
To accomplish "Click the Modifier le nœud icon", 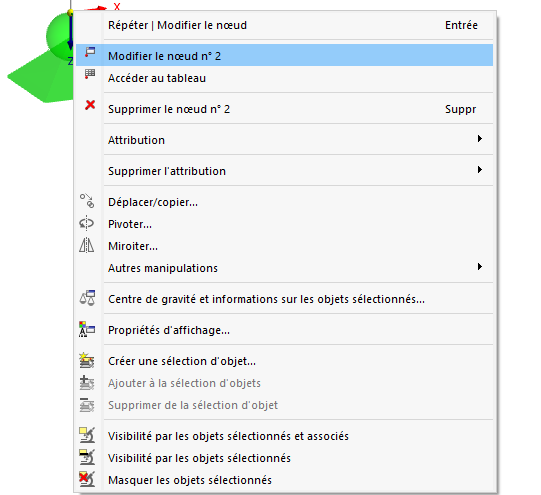I will point(90,52).
